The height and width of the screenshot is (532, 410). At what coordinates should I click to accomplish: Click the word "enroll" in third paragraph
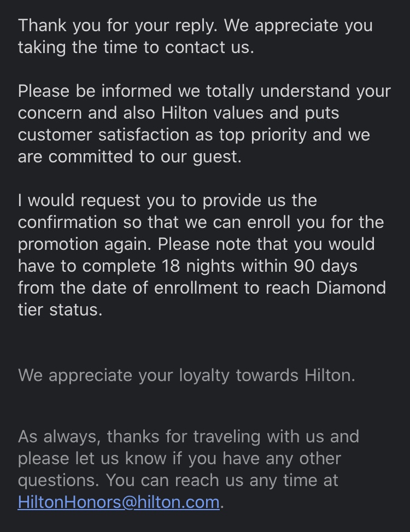268,222
